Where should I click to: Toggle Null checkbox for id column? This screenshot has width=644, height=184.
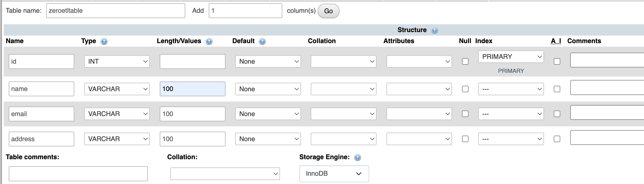click(465, 61)
